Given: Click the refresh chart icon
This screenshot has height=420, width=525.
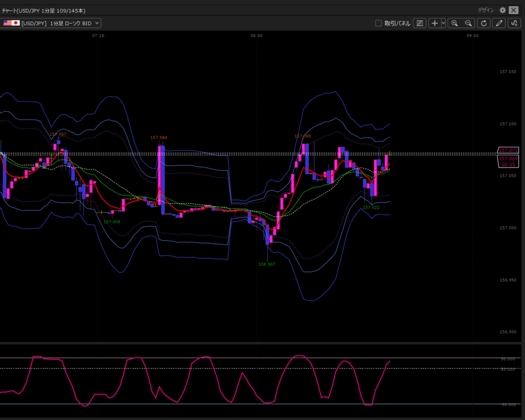Looking at the screenshot, I should 483,23.
